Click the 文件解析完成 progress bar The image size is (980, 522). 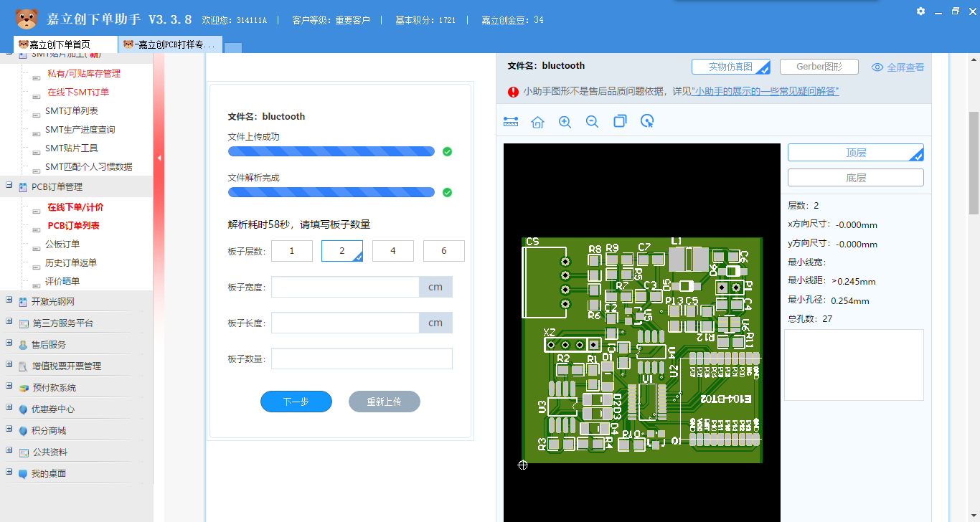pyautogui.click(x=331, y=192)
